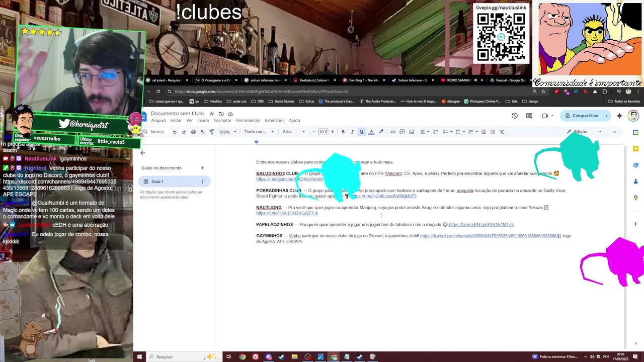Open the paragraph style 'Texto nor...' dropdown
The image size is (644, 362).
259,132
